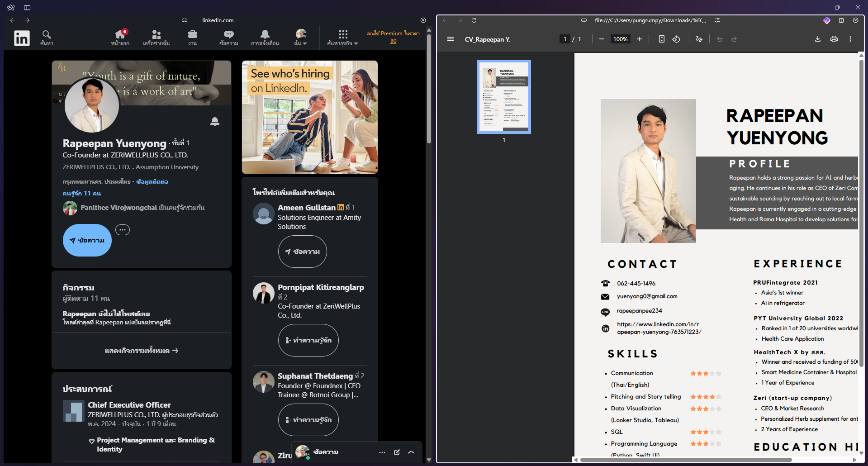Click the LinkedIn logo icon

pos(22,38)
